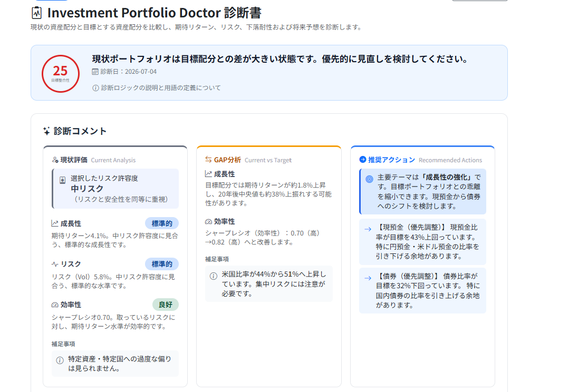Image resolution: width=578 pixels, height=392 pixels.
Task: Click the headline 現状ポートフォリオは目標配分との差が大きい状態
Action: click(x=280, y=59)
